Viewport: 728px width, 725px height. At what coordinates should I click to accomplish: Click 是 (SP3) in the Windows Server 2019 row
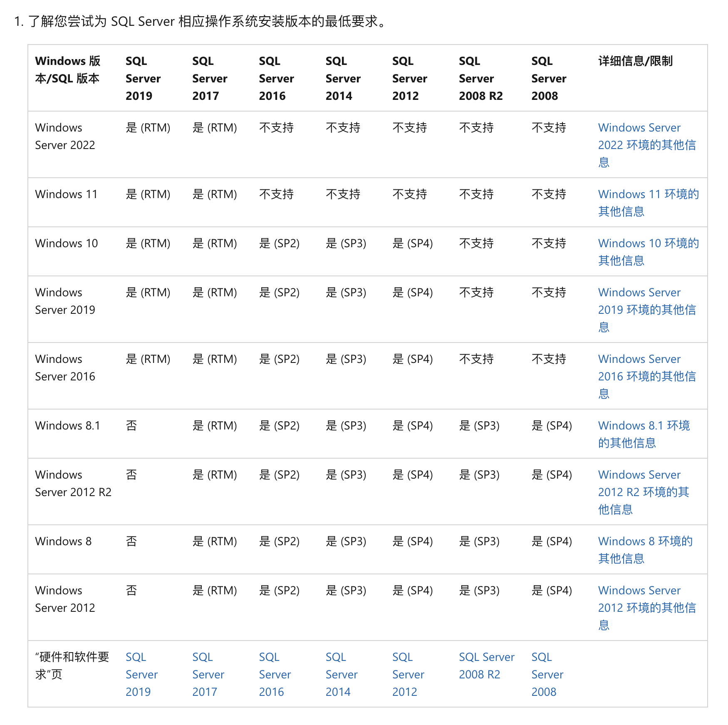pos(346,293)
